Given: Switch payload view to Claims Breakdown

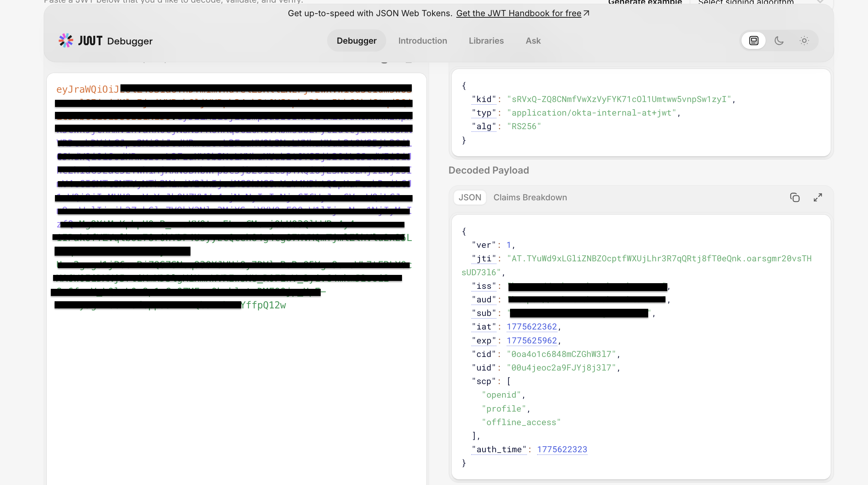Looking at the screenshot, I should (530, 197).
